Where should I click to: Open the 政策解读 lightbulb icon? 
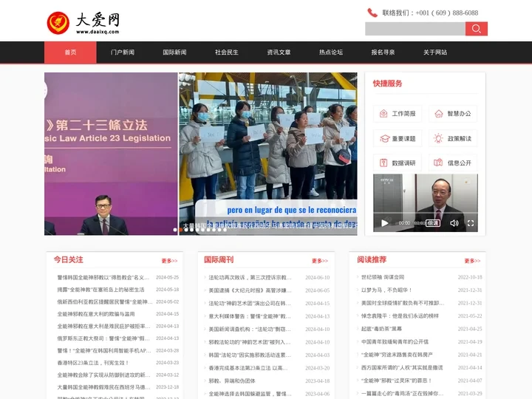click(x=438, y=138)
